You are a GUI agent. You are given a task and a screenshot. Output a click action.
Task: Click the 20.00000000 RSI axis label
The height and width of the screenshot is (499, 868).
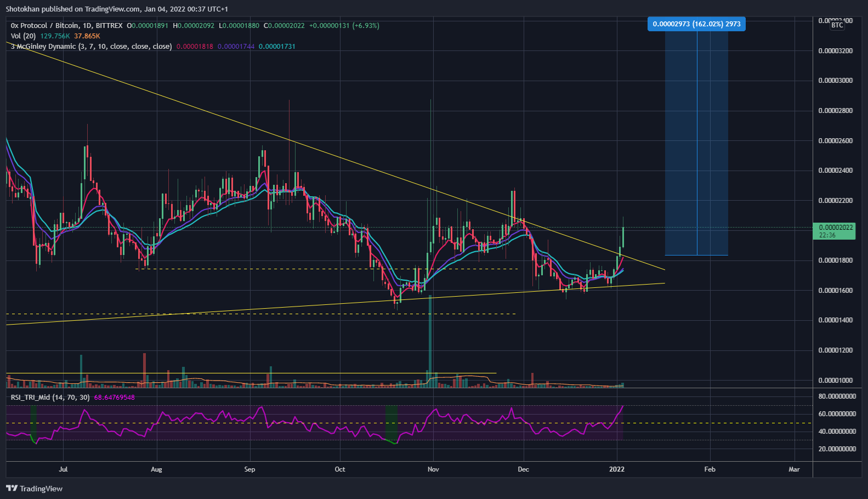(837, 449)
